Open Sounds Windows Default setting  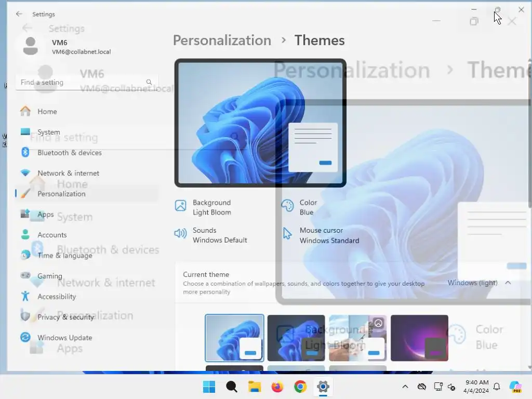tap(211, 235)
